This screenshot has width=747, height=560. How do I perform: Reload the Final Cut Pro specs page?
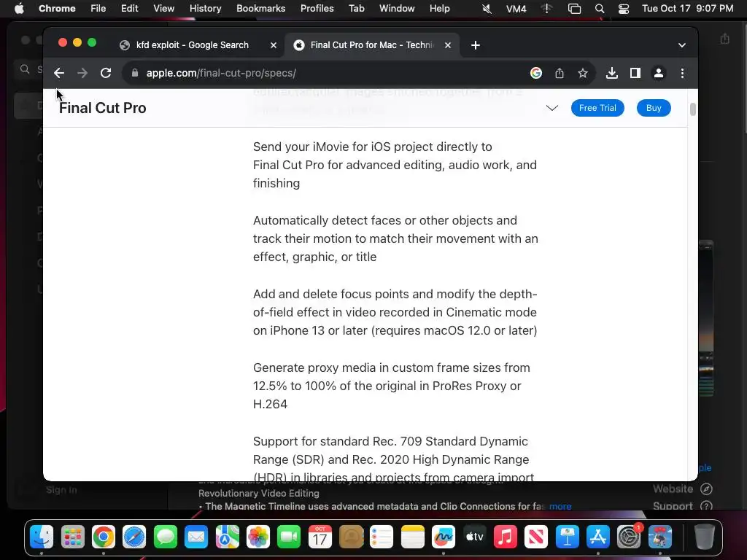pyautogui.click(x=106, y=73)
